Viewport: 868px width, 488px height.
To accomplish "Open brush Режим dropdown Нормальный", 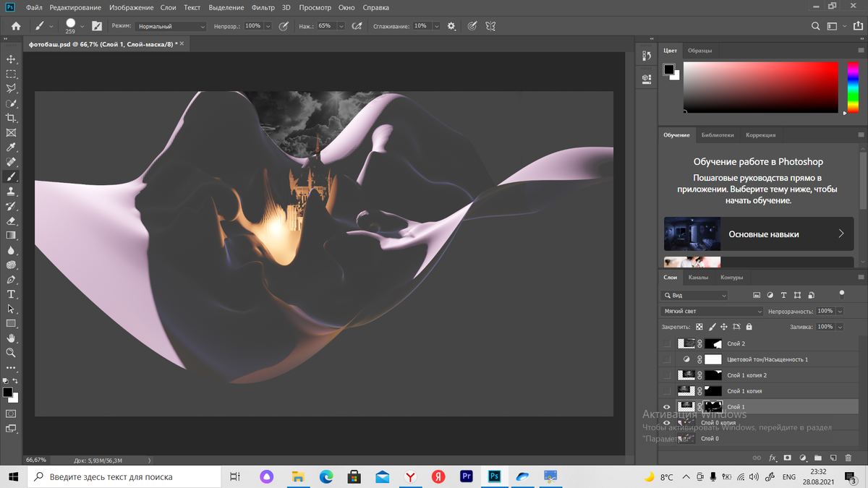I will coord(170,26).
